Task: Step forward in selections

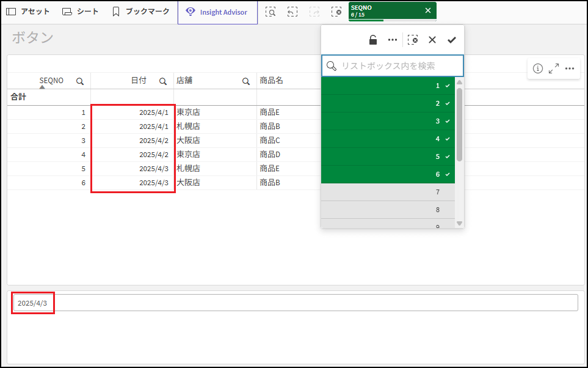Action: tap(314, 12)
